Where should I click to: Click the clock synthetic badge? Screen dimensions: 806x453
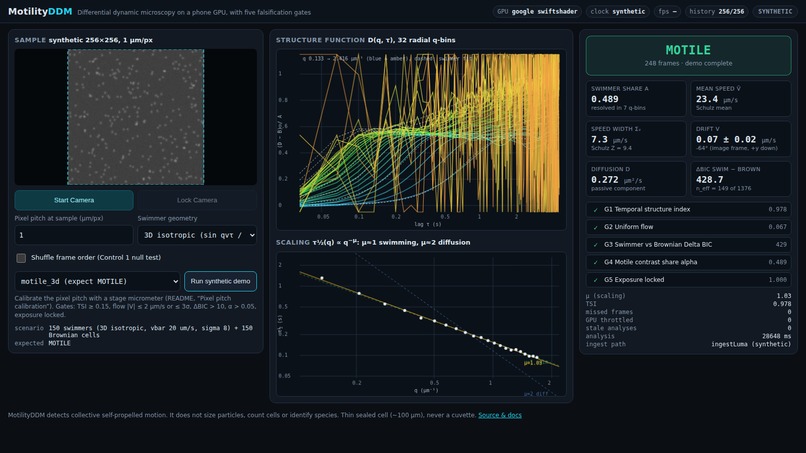coord(617,11)
